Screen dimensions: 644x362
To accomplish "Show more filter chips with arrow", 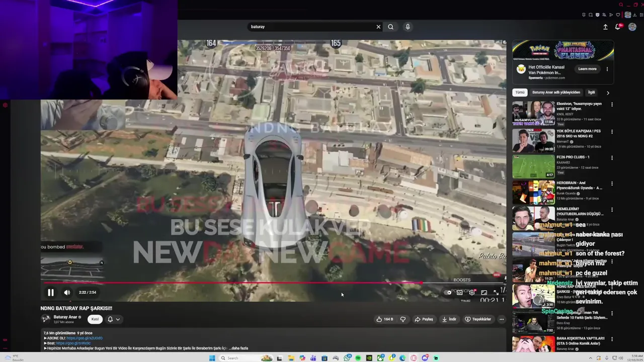I will (608, 93).
